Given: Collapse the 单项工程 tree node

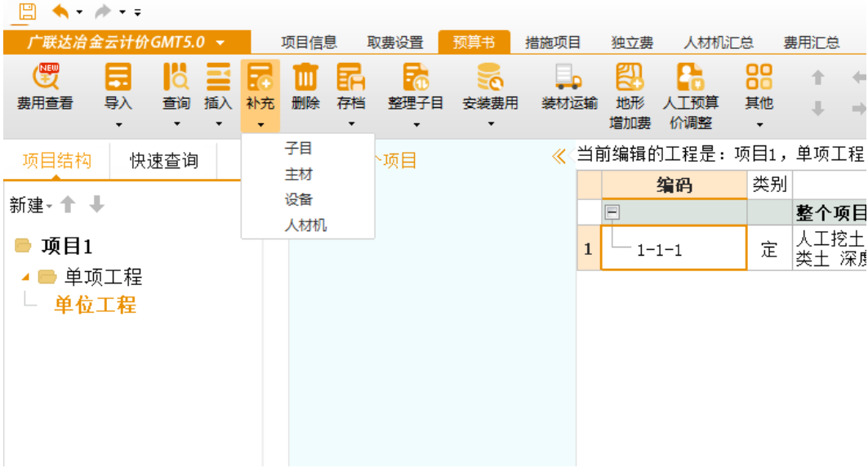Looking at the screenshot, I should tap(26, 277).
